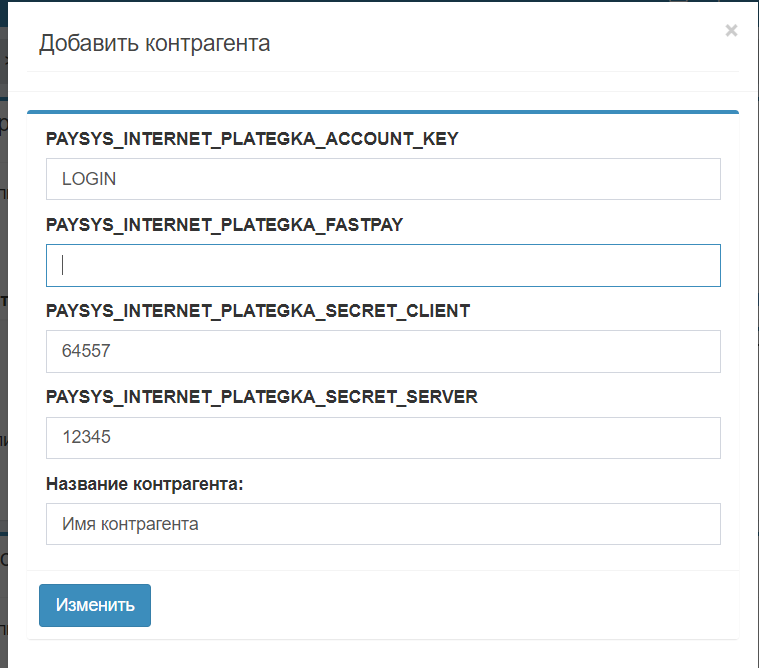759x668 pixels.
Task: Click the PAYSYS_INTERNET_PLATEGKA_SECRET_CLIENT label
Action: 258,311
